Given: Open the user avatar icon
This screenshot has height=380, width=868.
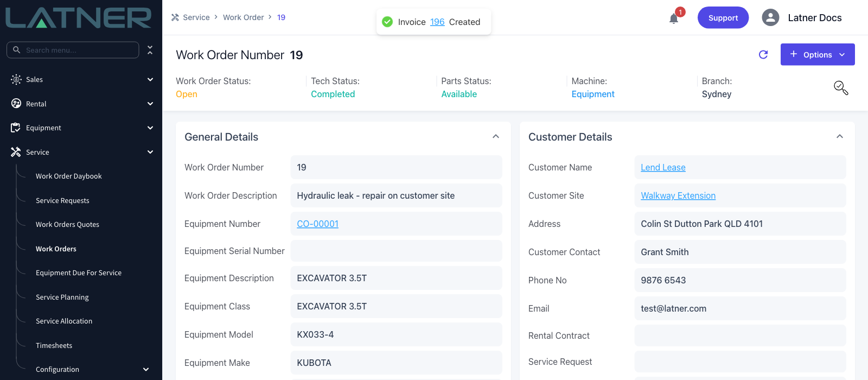Looking at the screenshot, I should (770, 17).
